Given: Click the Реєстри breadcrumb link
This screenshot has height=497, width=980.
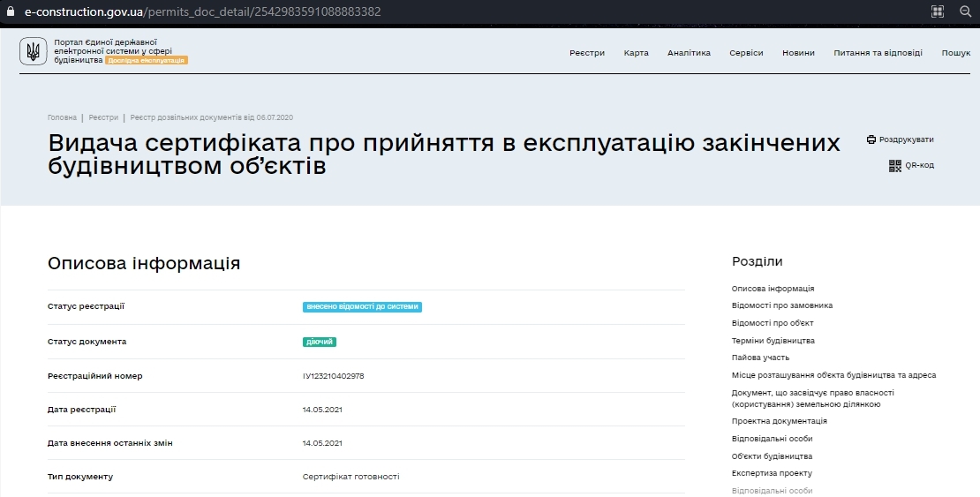Looking at the screenshot, I should pyautogui.click(x=103, y=117).
